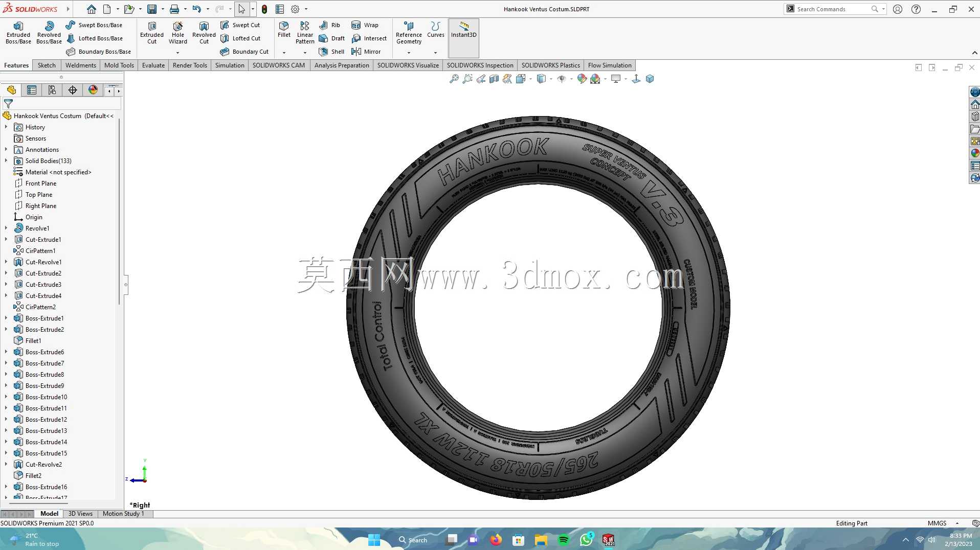
Task: Click the filter box in feature tree
Action: click(62, 103)
